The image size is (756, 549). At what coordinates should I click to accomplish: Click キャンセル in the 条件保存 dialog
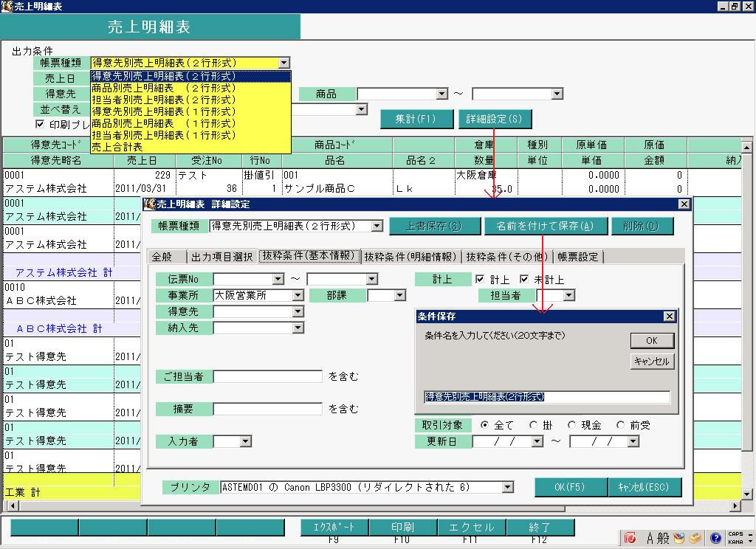pyautogui.click(x=652, y=361)
